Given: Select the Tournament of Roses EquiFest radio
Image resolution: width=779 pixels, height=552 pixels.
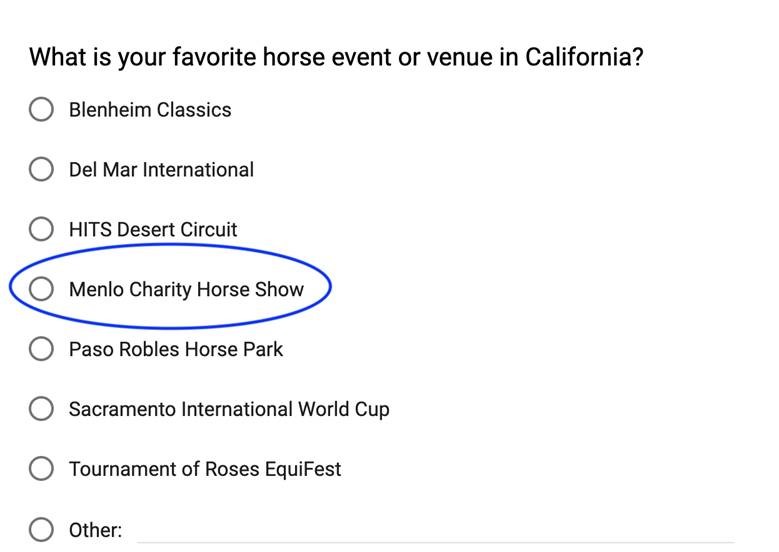Looking at the screenshot, I should pyautogui.click(x=41, y=469).
